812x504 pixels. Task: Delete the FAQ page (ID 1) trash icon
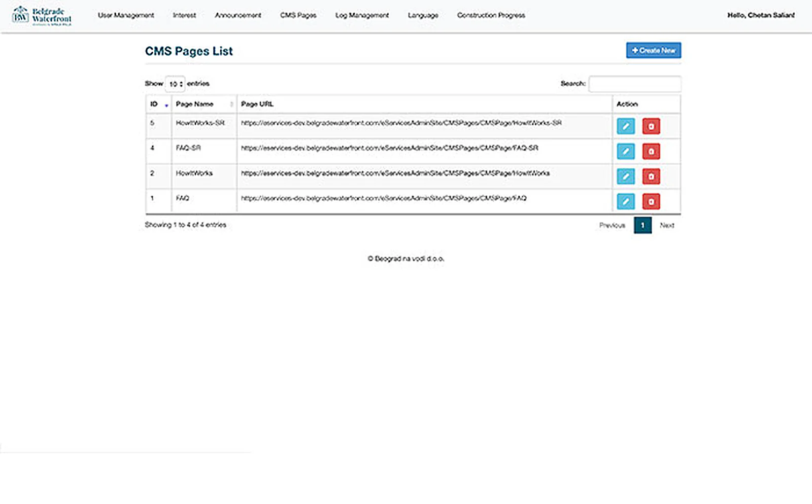click(651, 201)
